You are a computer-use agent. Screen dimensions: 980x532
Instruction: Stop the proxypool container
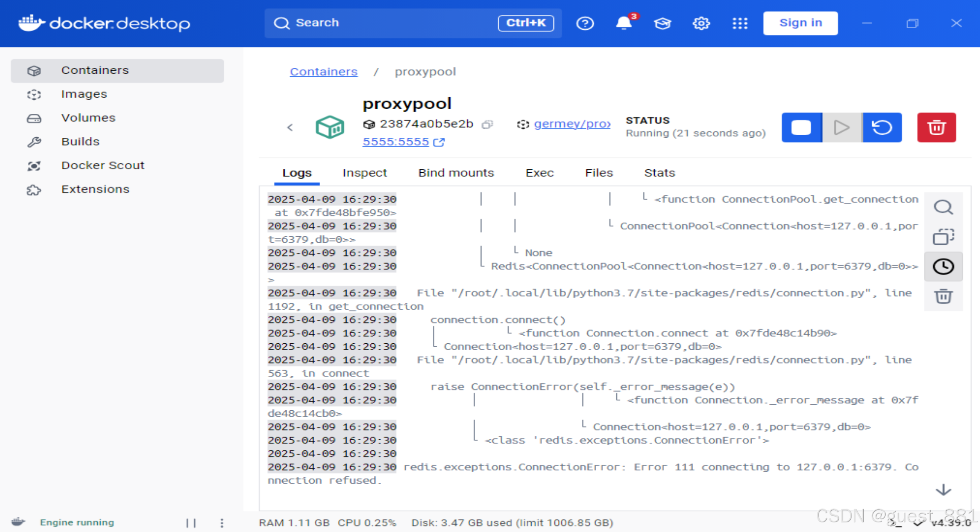[x=801, y=127]
